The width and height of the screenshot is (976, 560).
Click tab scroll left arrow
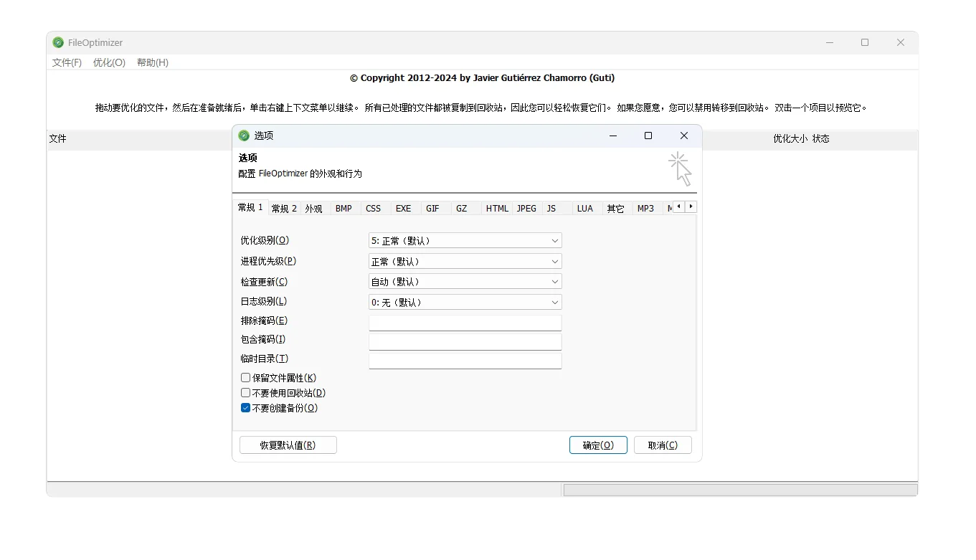click(x=678, y=207)
